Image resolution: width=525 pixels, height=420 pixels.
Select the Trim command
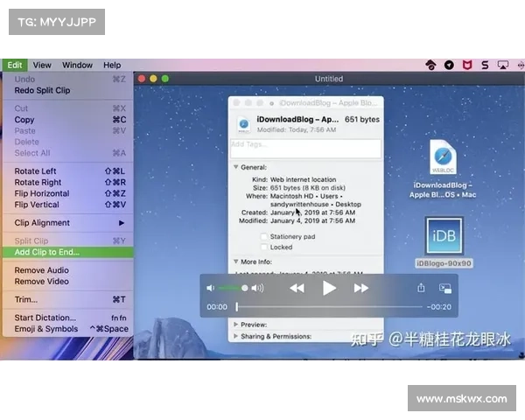(x=68, y=299)
